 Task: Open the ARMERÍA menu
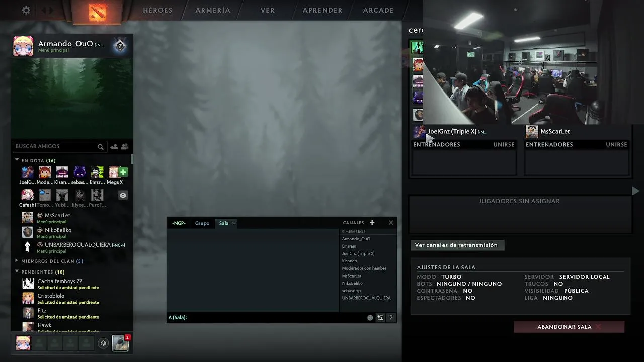[x=213, y=10]
